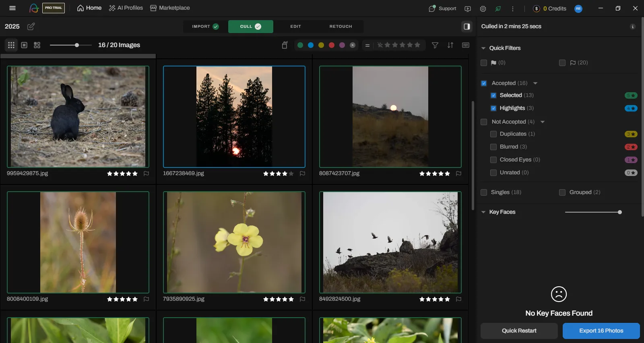The height and width of the screenshot is (343, 644).
Task: Check the Unrated filter
Action: click(x=493, y=173)
